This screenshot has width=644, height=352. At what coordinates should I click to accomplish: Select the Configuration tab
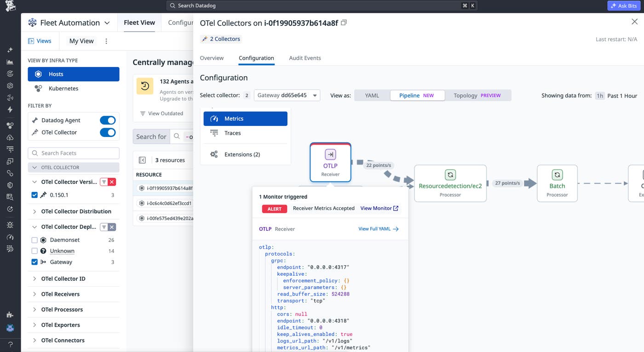click(256, 58)
